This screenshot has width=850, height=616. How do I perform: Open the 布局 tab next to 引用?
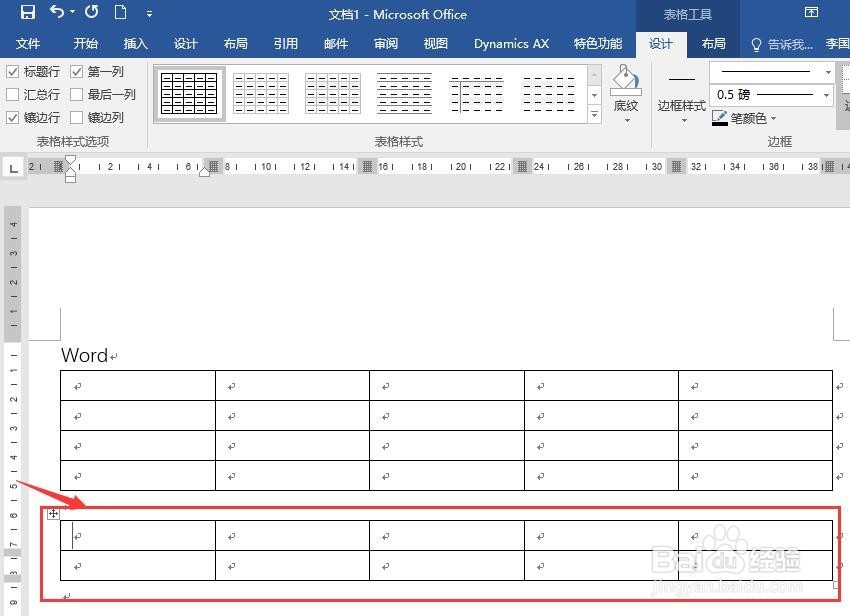[x=235, y=43]
